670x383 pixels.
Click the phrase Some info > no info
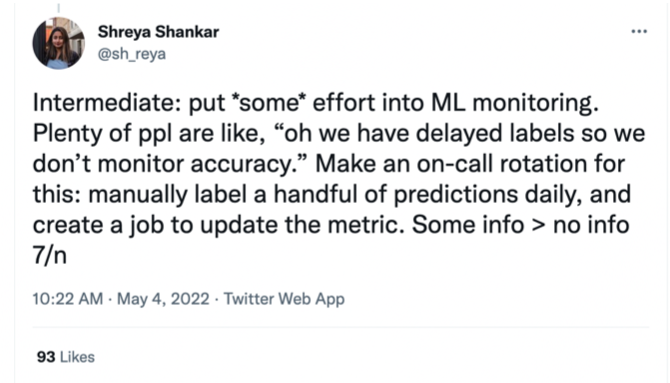click(x=520, y=225)
